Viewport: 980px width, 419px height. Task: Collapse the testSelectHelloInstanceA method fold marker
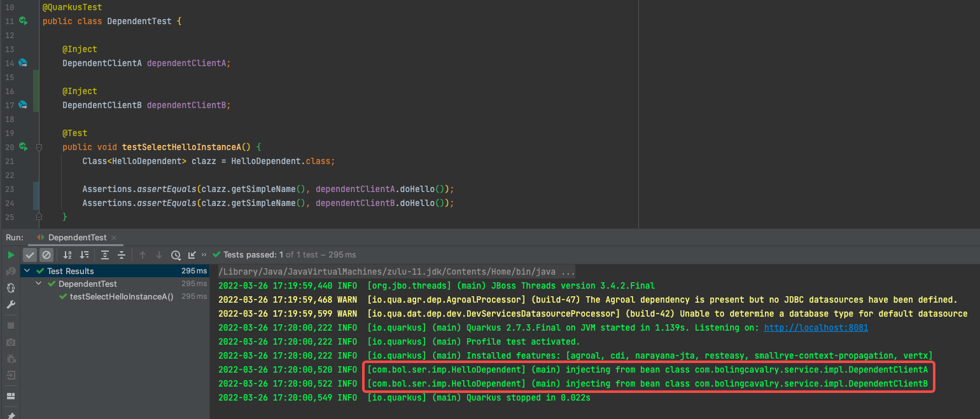coord(39,147)
